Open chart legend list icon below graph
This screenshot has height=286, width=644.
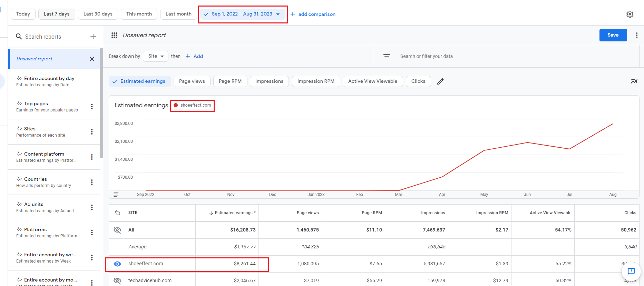(116, 195)
